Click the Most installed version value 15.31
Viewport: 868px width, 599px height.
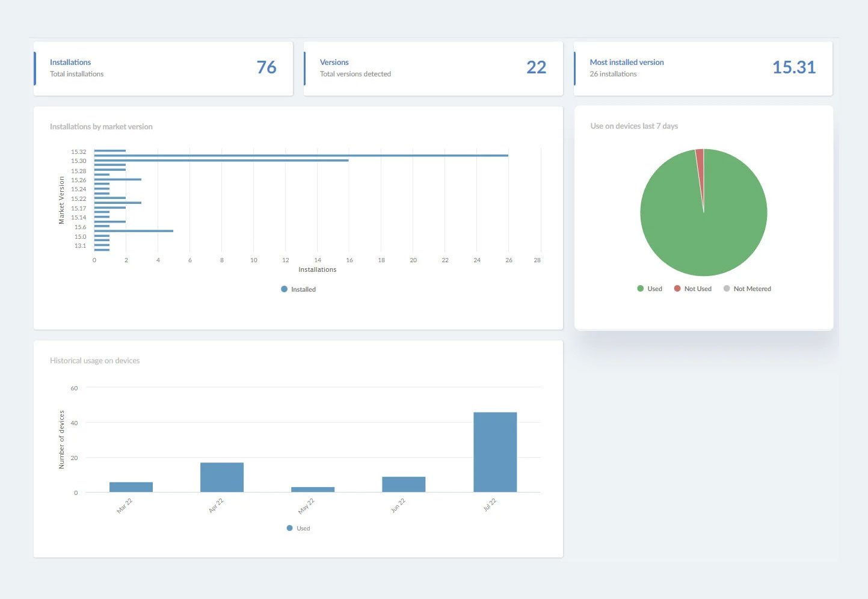[795, 68]
